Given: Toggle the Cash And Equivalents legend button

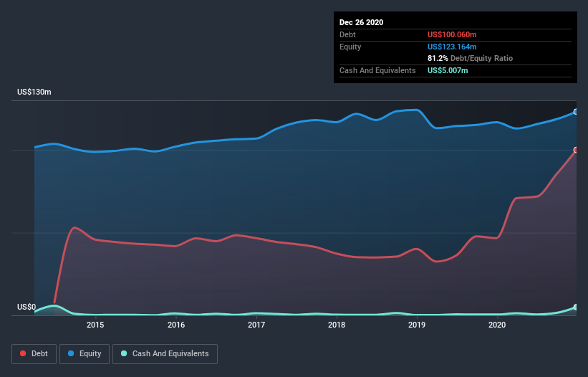Looking at the screenshot, I should [165, 354].
